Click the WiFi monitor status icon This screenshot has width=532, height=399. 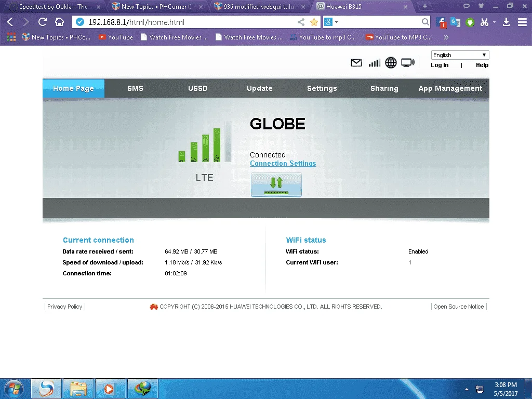pyautogui.click(x=408, y=63)
